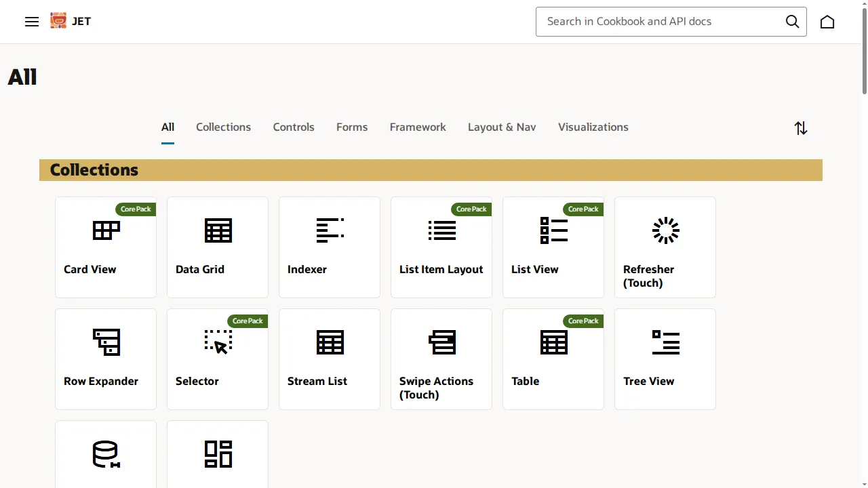
Task: Toggle the sort order arrows icon
Action: [801, 128]
